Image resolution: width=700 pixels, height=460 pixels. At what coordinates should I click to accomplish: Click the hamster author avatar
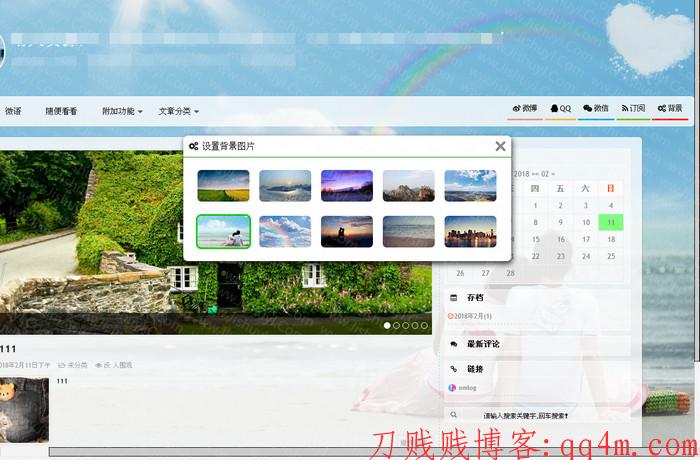coord(23,408)
